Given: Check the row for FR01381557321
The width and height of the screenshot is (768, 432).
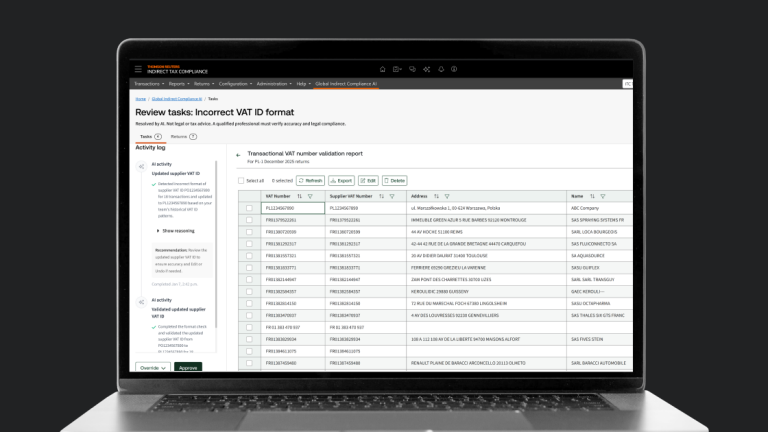Looking at the screenshot, I should pyautogui.click(x=249, y=256).
